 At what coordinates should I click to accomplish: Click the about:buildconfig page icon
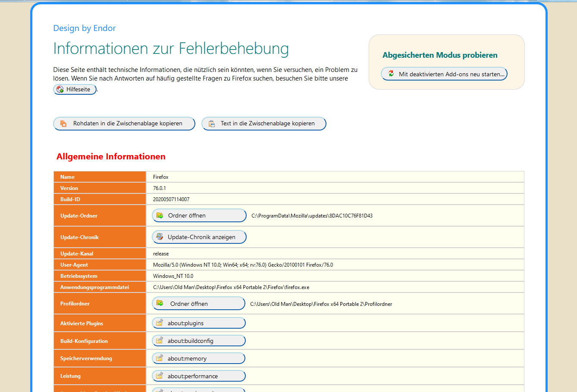(x=160, y=340)
